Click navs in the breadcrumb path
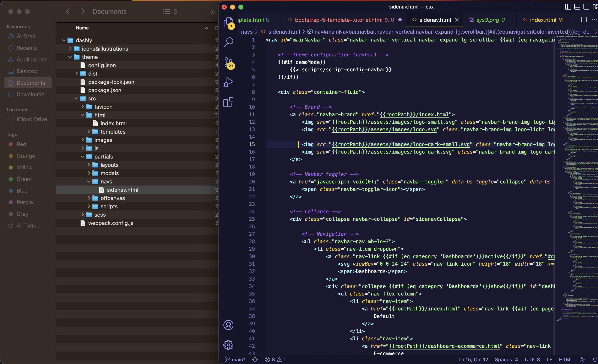This screenshot has height=364, width=598. tap(247, 32)
